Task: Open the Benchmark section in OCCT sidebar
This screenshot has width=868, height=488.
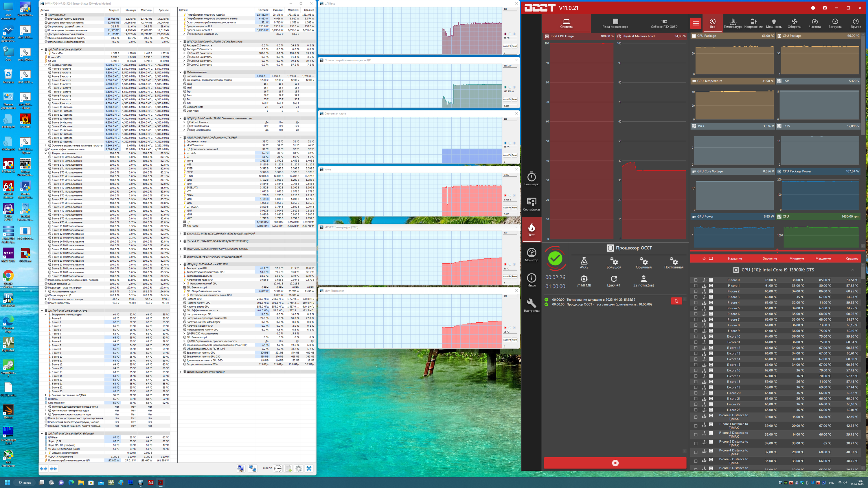Action: (x=532, y=179)
